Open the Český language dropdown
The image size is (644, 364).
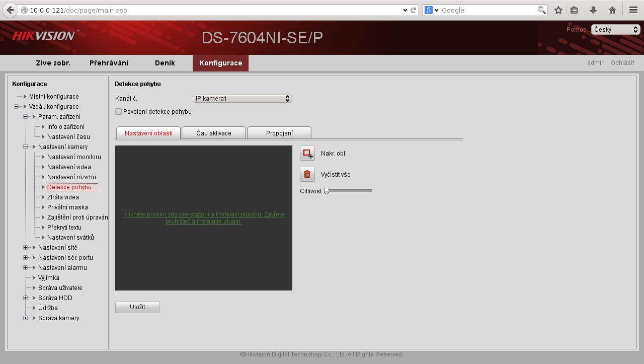[x=616, y=30]
